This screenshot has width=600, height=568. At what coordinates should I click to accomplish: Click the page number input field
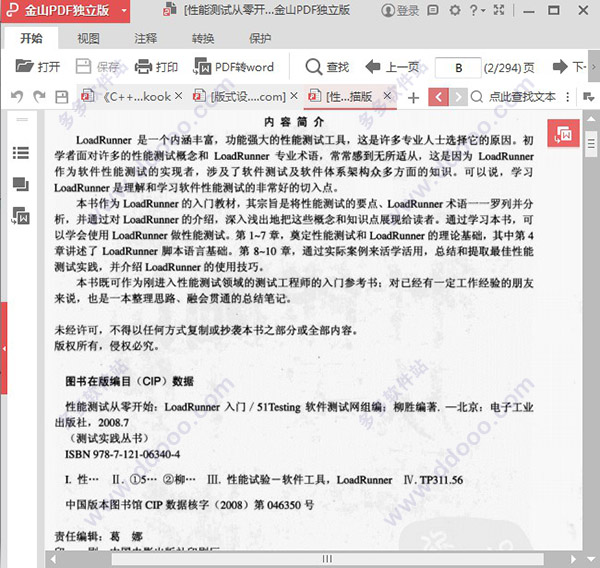458,68
